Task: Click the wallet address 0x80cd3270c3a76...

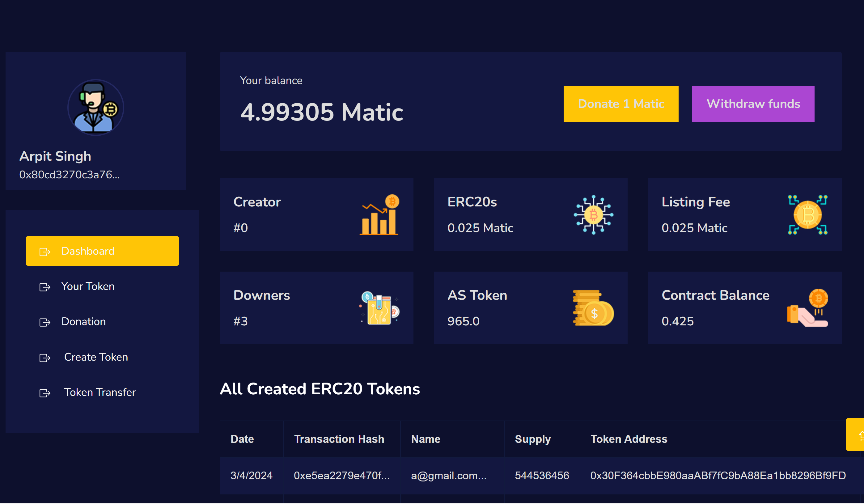Action: (70, 175)
